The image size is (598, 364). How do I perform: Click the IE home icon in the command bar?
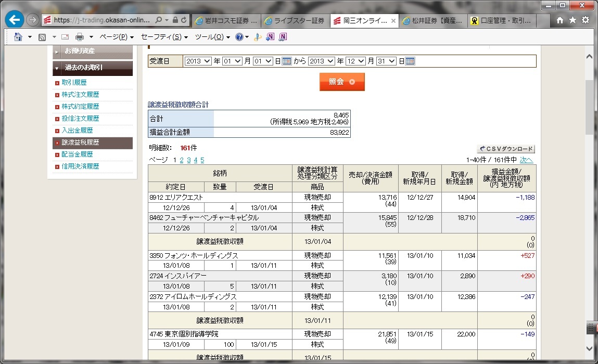click(x=18, y=37)
